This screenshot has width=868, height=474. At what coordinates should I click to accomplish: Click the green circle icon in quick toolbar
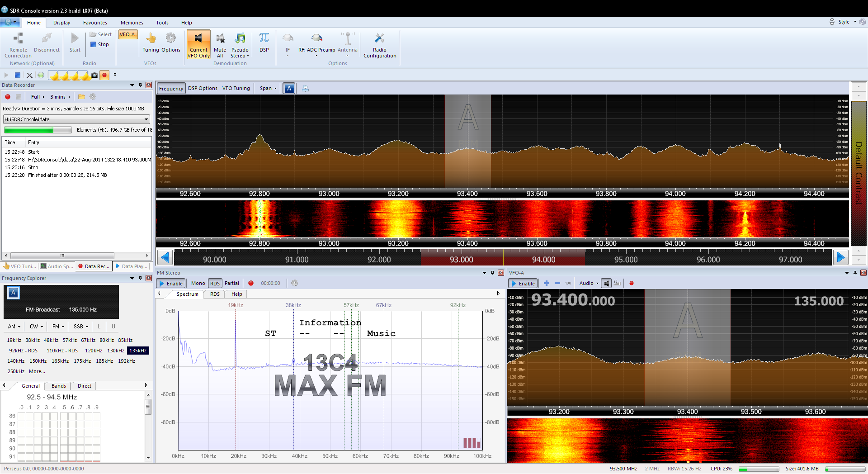[41, 75]
